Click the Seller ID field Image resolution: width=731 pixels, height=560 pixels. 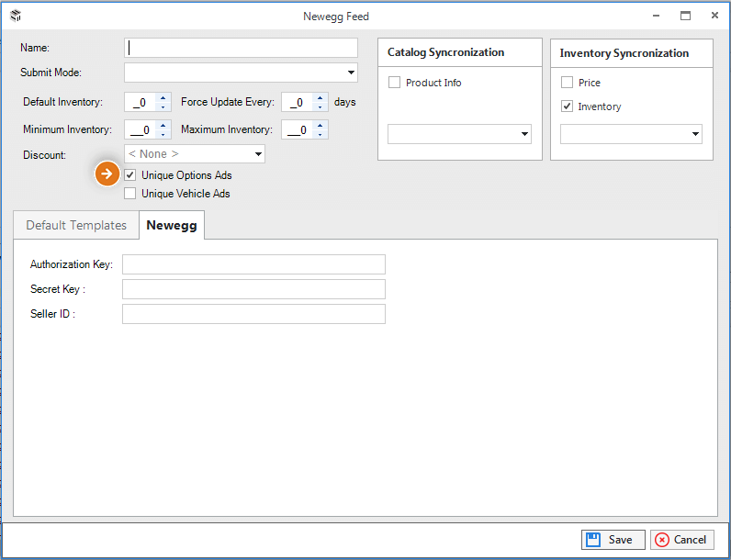coord(253,314)
